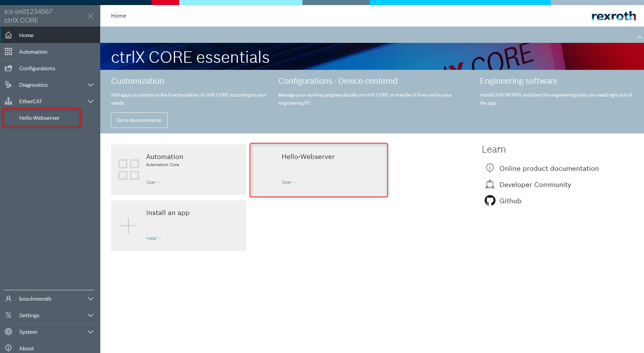Viewport: 644px width, 353px height.
Task: Close the sidebar with the X button
Action: point(90,16)
